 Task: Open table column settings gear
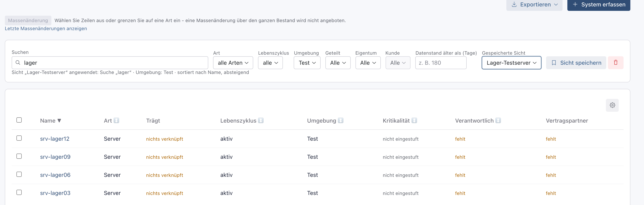coord(612,105)
